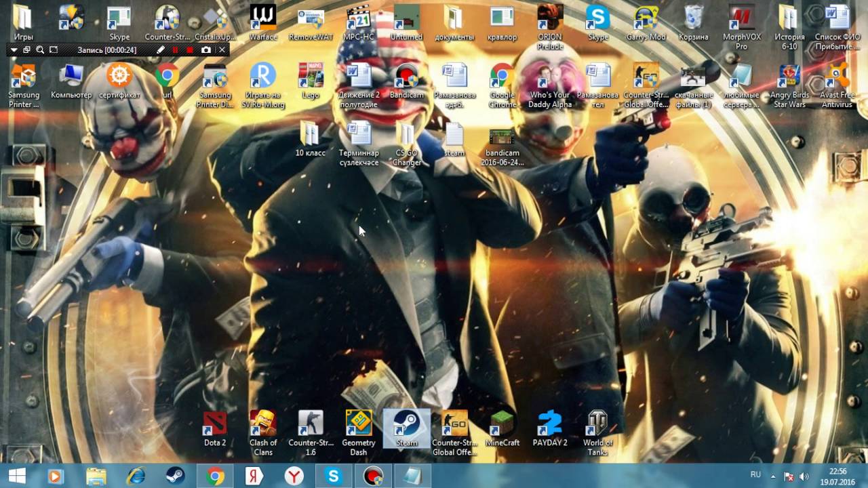
Task: Select the Bandicam rectangle area icon
Action: (x=54, y=50)
